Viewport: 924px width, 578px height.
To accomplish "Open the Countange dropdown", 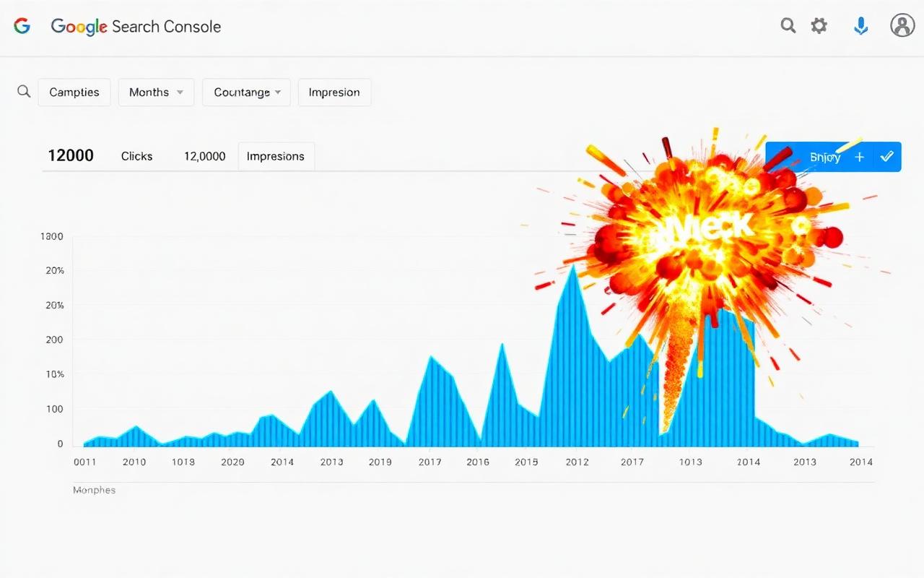I will (x=246, y=92).
